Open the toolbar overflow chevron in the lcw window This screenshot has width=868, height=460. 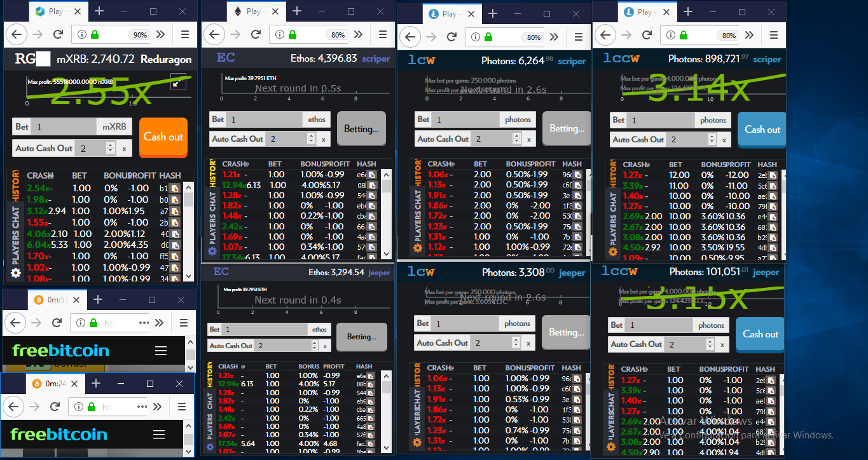coord(554,37)
